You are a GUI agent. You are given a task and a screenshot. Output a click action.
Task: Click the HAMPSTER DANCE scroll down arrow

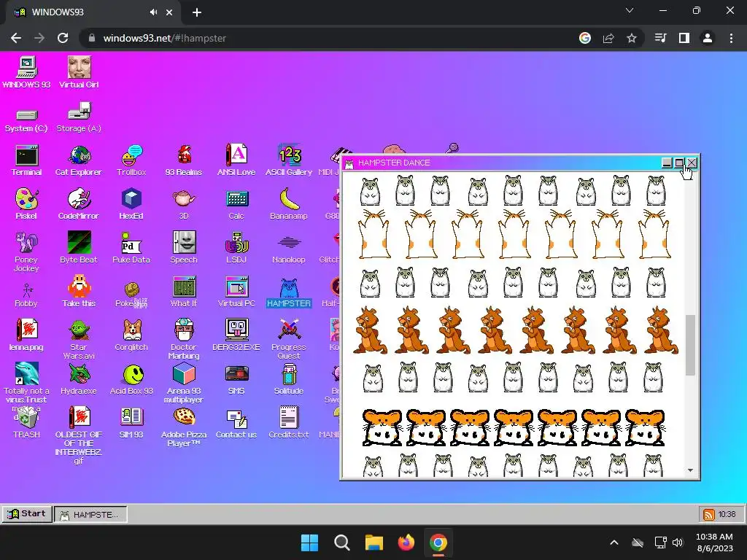coord(690,470)
